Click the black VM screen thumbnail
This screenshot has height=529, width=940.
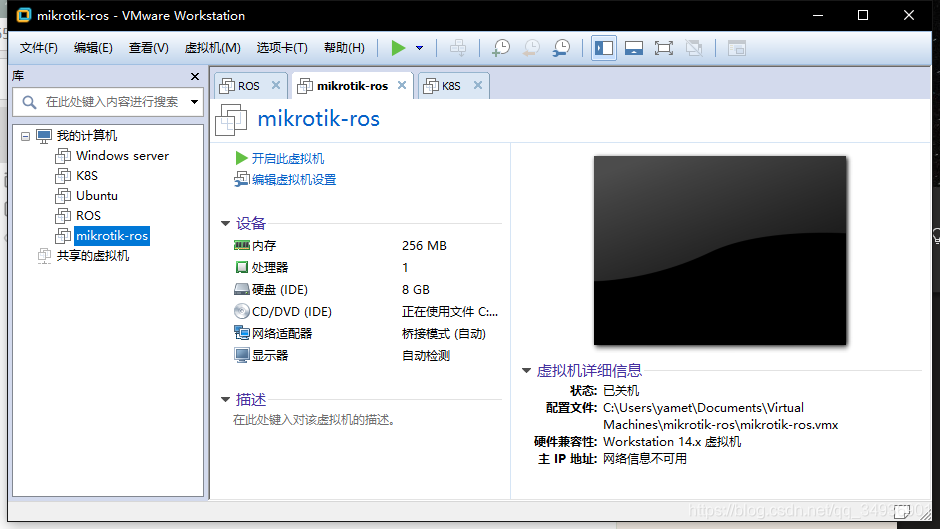click(x=720, y=251)
